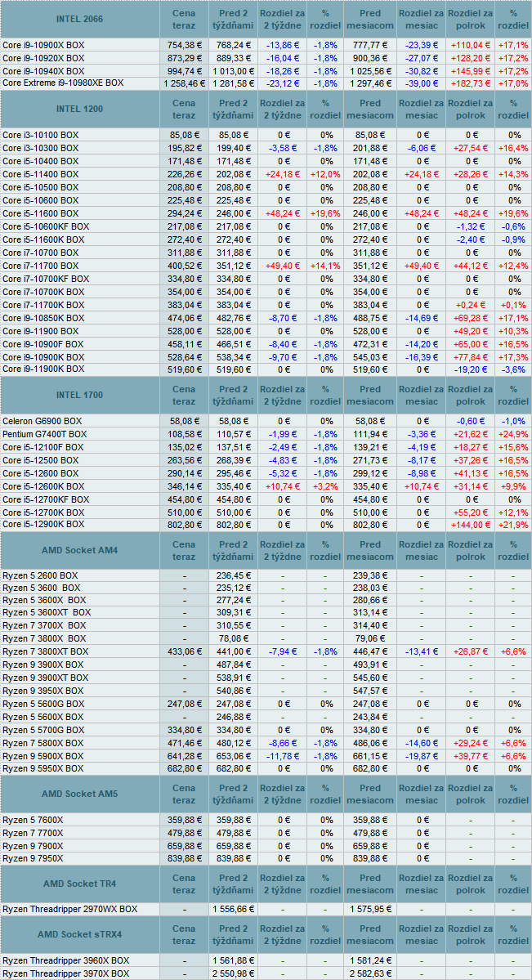Viewport: 532px width, 980px height.
Task: Click the AMD Socket TR4 section header
Action: pyautogui.click(x=80, y=884)
